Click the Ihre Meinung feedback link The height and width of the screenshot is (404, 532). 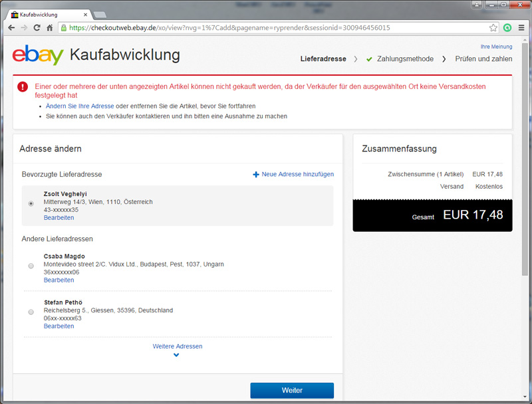(496, 47)
